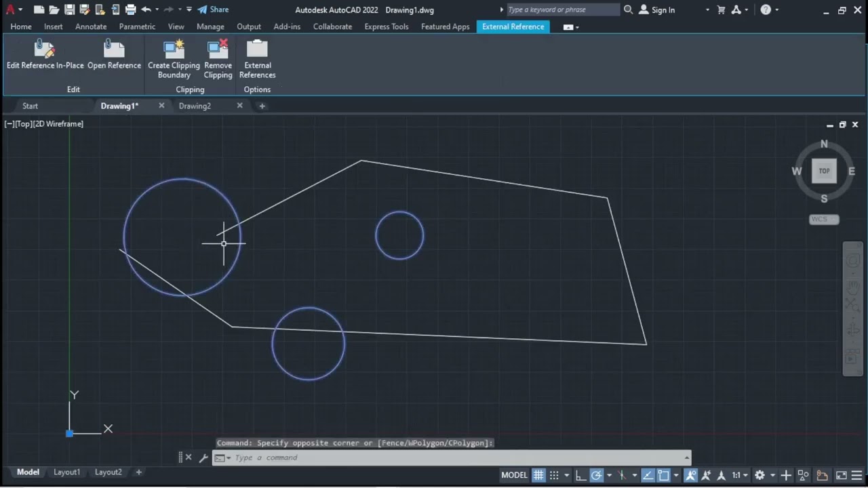Screen dimensions: 868x488
Task: Expand the undo history dropdown arrow
Action: point(157,10)
